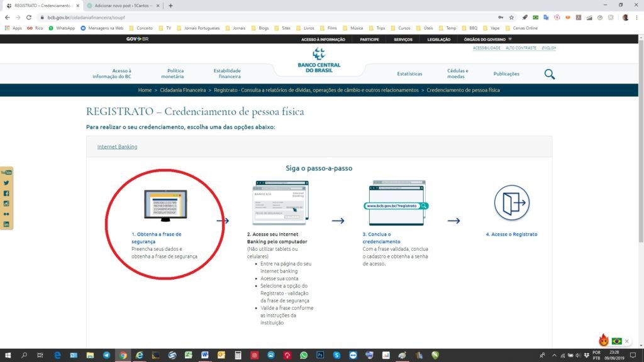Screen dimensions: 644x362
Task: Open the WhatsApp bookmark
Action: [x=62, y=28]
